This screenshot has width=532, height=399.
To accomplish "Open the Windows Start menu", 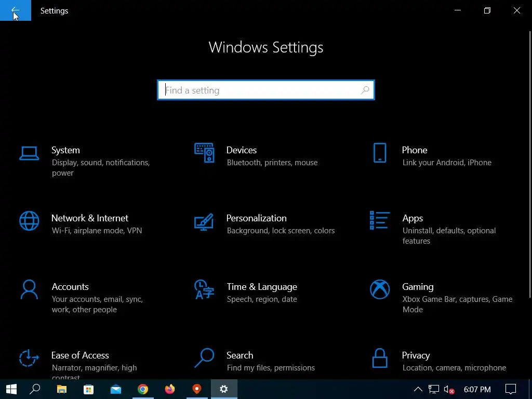I will click(11, 389).
